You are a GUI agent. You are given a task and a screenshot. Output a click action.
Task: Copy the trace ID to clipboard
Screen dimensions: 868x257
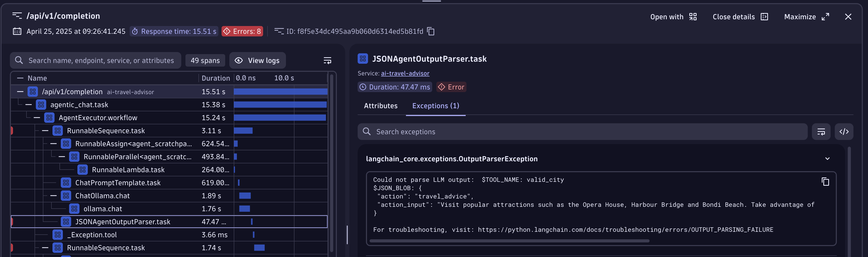point(431,31)
